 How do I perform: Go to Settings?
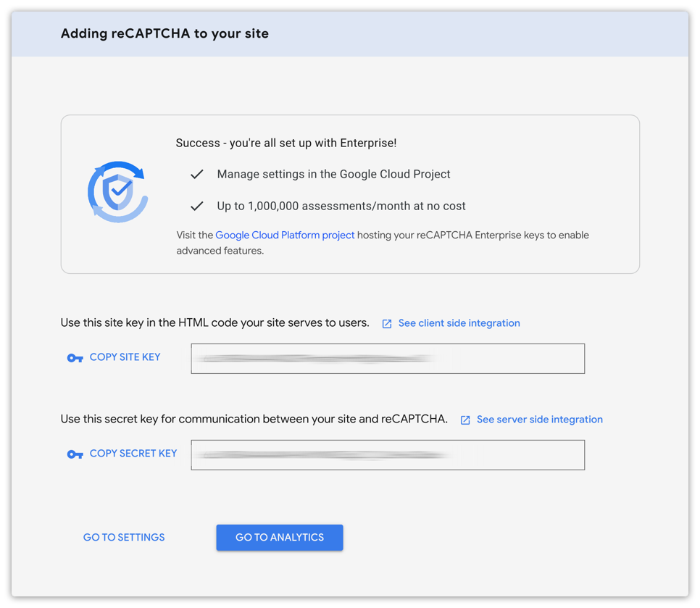pyautogui.click(x=124, y=538)
